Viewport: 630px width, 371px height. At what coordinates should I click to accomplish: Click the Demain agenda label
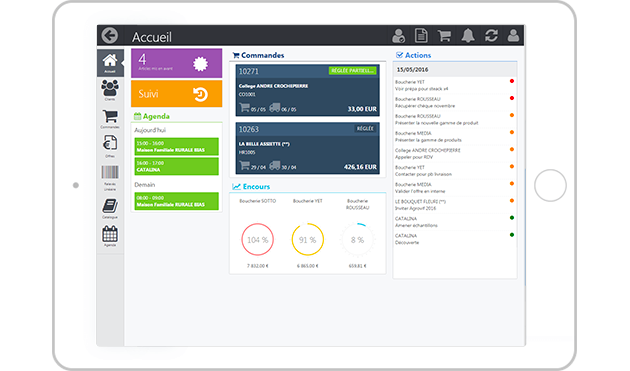click(x=145, y=185)
